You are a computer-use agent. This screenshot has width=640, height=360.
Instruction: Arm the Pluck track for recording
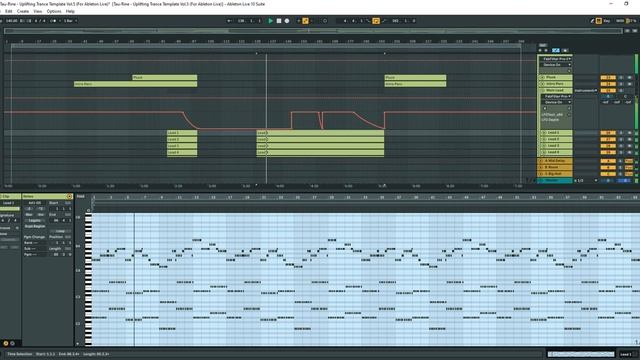click(x=629, y=77)
